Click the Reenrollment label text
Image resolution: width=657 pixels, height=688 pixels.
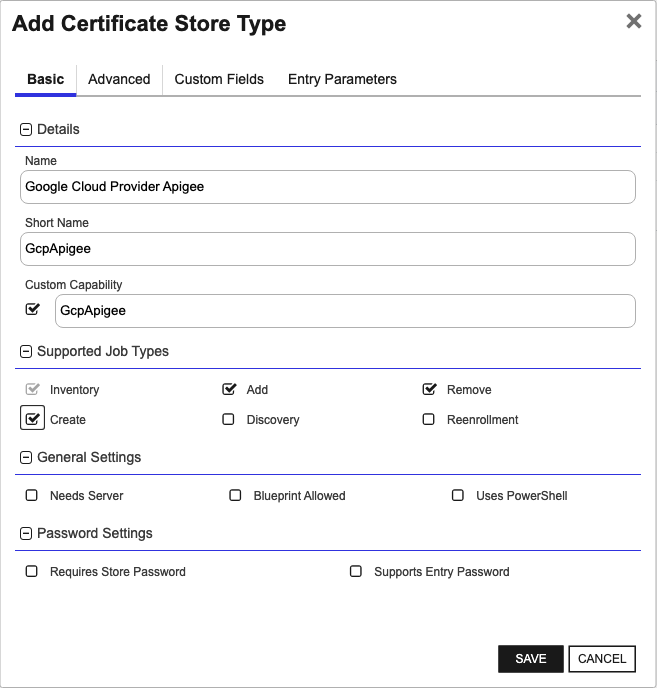(483, 420)
